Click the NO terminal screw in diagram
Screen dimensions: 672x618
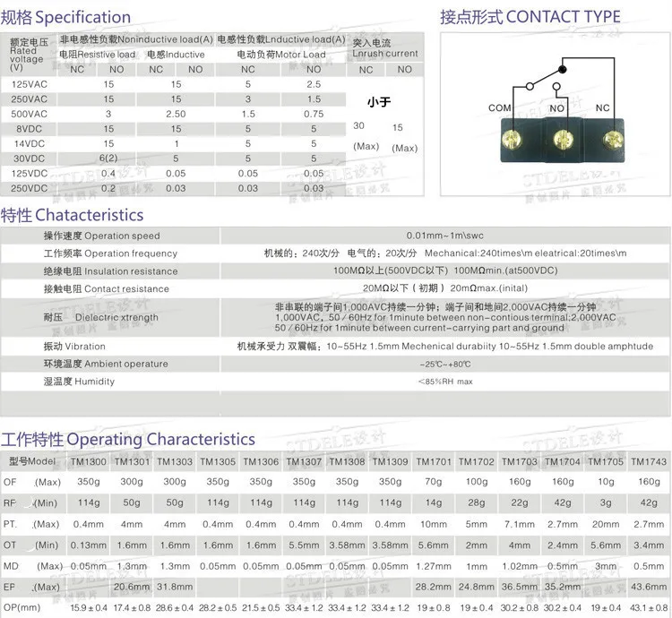coord(563,139)
